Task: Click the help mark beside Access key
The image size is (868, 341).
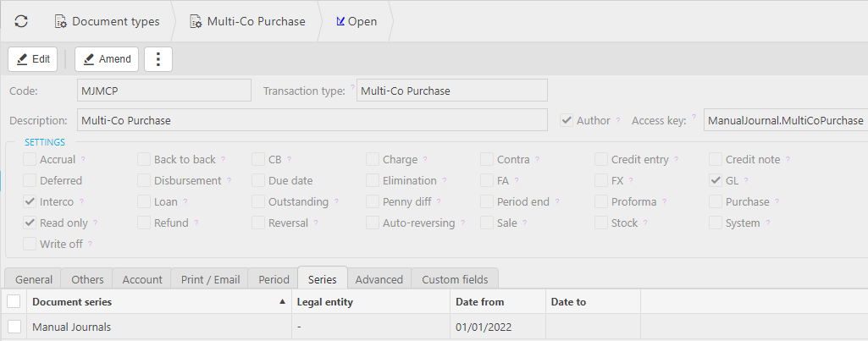Action: [694, 117]
